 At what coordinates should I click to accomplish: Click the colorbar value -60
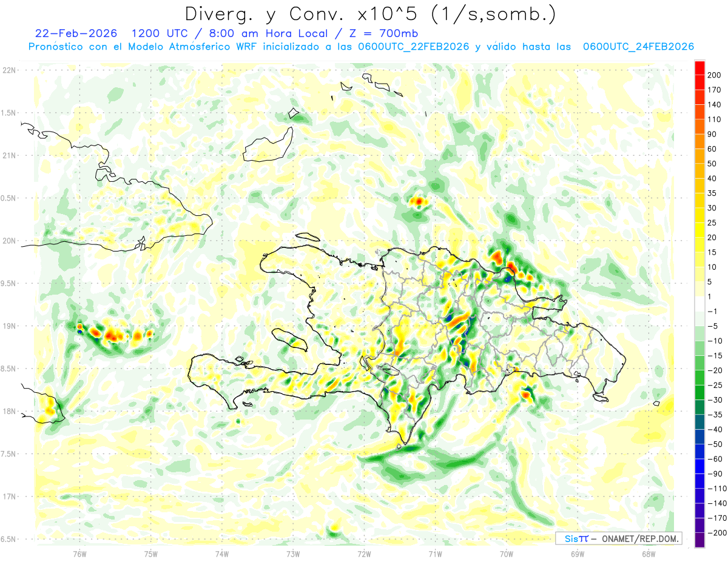coord(715,459)
